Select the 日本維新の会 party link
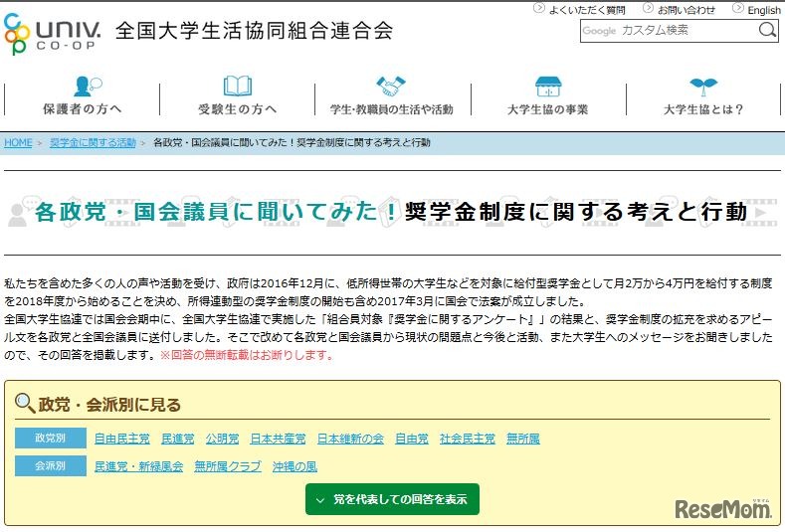 coord(350,439)
